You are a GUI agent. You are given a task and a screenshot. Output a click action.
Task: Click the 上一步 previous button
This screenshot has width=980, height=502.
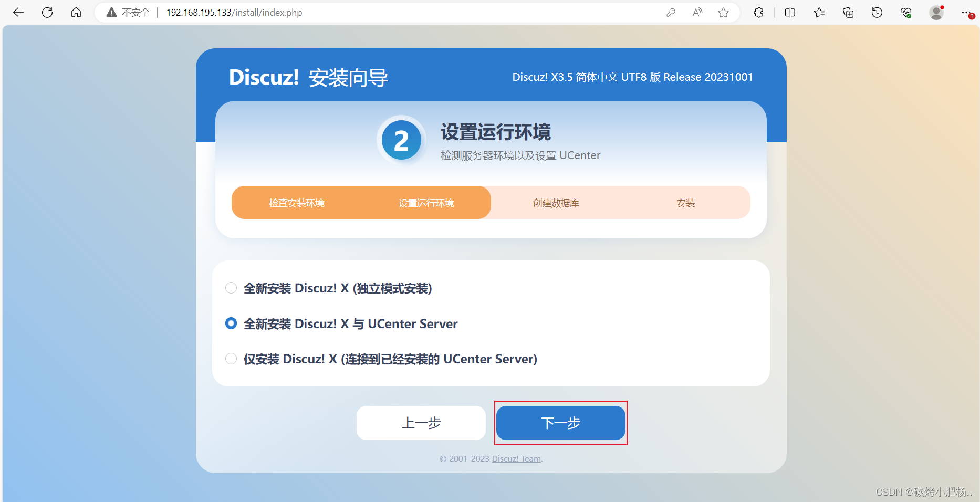coord(421,423)
